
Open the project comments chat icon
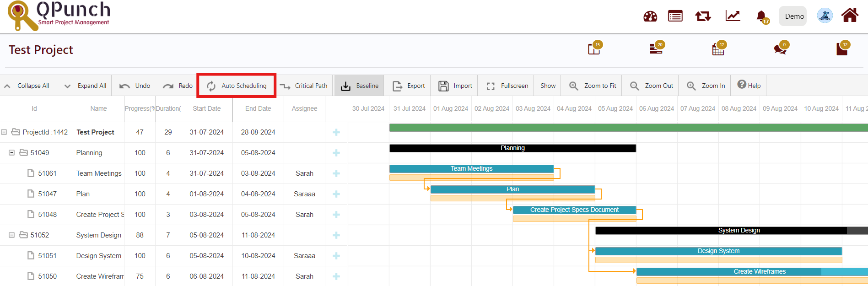point(780,49)
